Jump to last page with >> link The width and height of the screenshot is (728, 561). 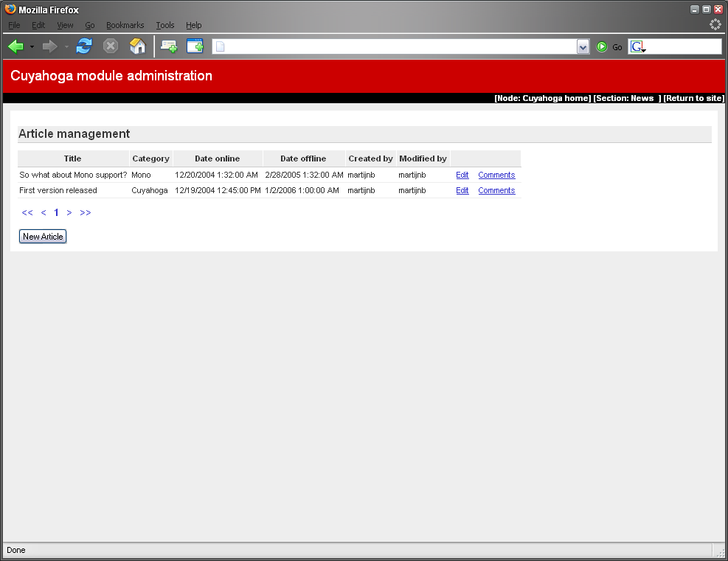coord(86,212)
